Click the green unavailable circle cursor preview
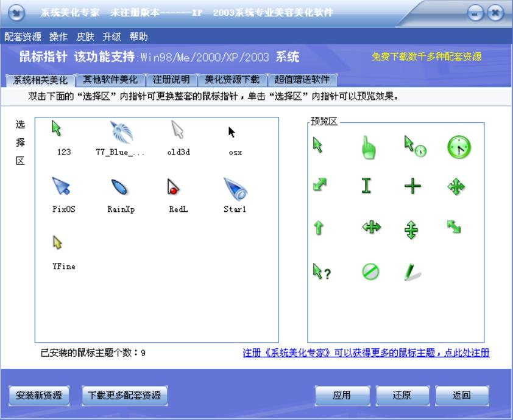Screen dimensions: 513x420 tap(370, 271)
